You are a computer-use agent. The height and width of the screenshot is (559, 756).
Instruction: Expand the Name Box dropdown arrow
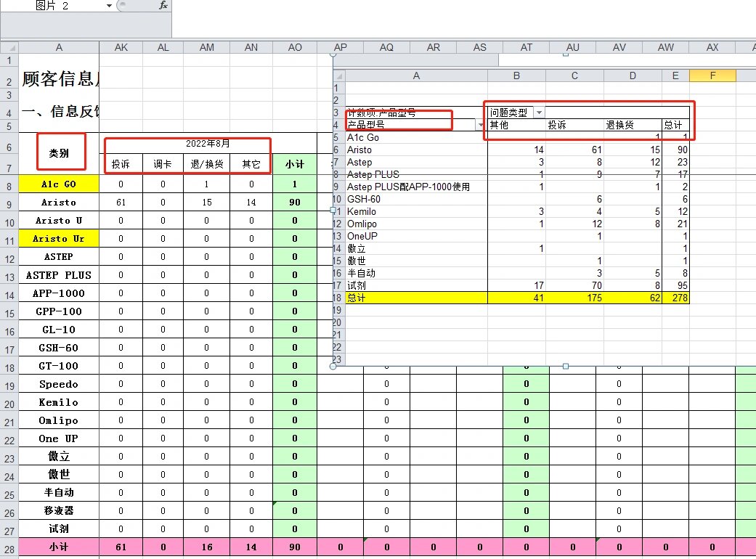(x=109, y=6)
